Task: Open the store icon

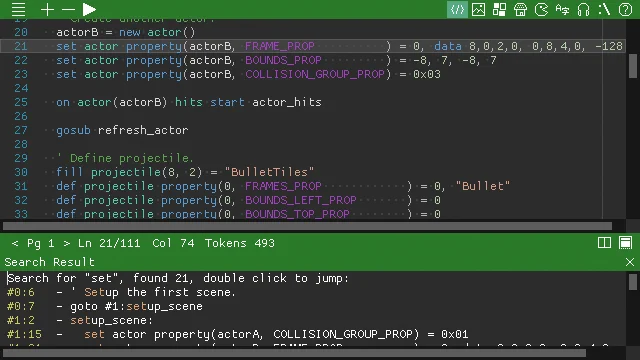Action: point(520,9)
